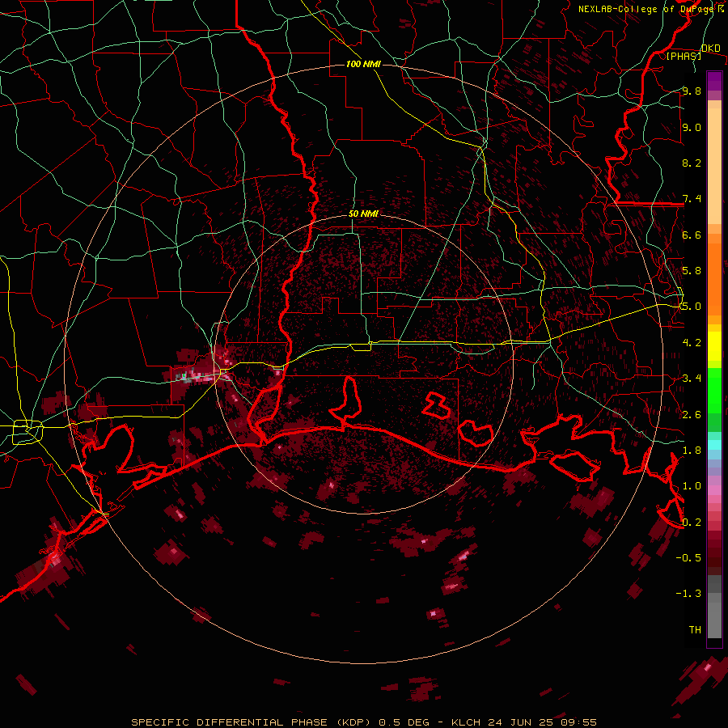Viewport: 728px width, 728px height.
Task: Click the DKD product code label
Action: pyautogui.click(x=711, y=49)
